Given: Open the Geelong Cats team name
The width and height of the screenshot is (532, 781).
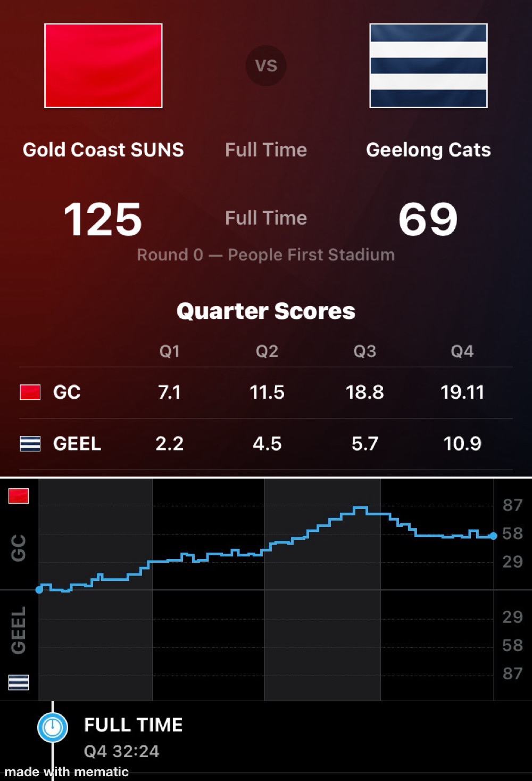Looking at the screenshot, I should coord(428,150).
